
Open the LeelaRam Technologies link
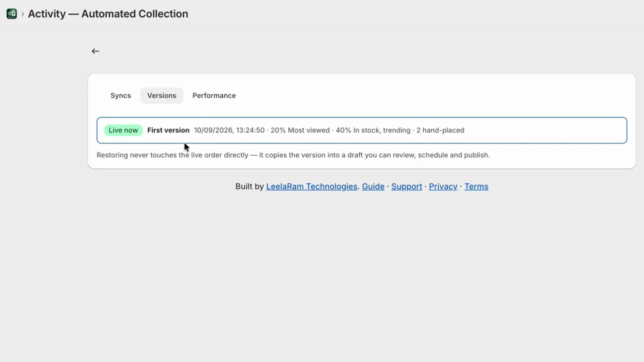tap(312, 187)
